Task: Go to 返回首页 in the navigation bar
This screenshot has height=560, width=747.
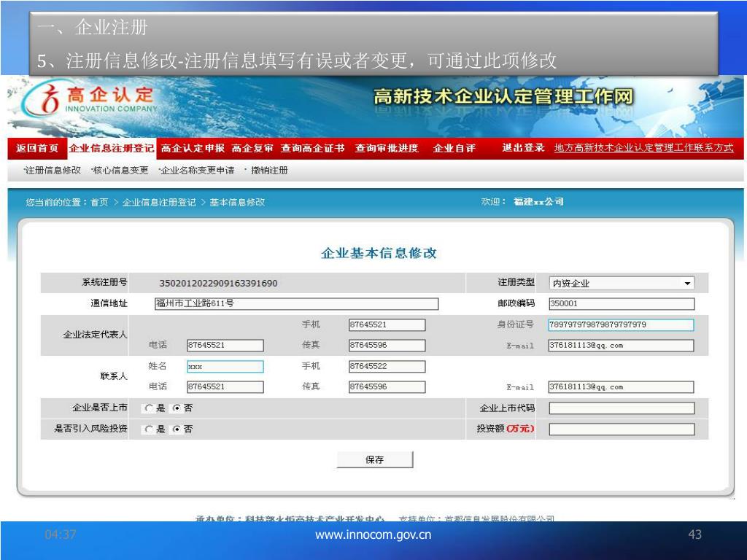Action: tap(37, 148)
